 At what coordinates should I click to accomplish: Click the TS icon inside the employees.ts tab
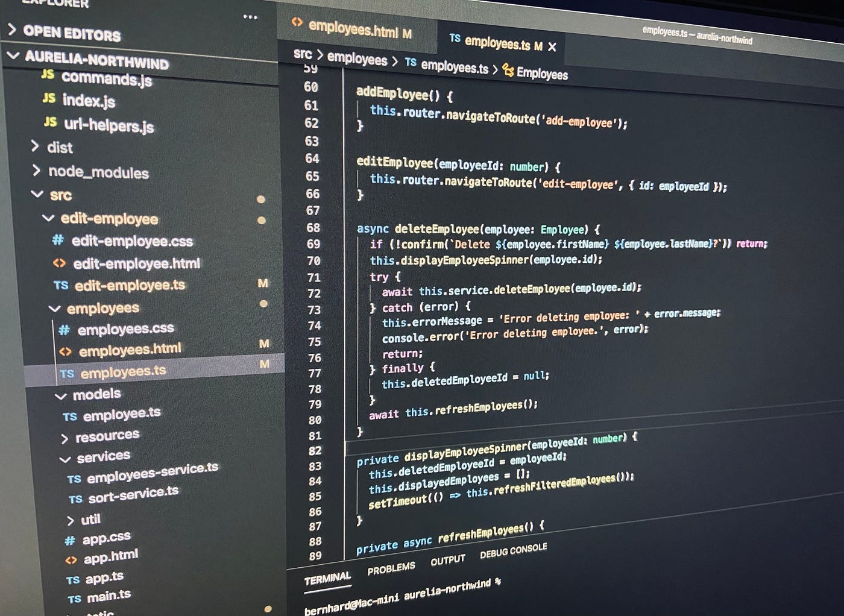coord(456,38)
